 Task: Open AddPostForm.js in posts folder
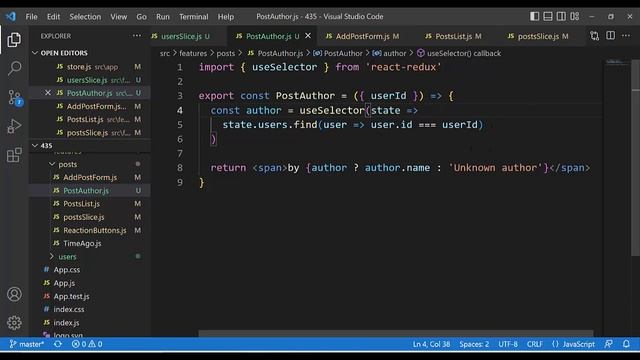(90, 178)
